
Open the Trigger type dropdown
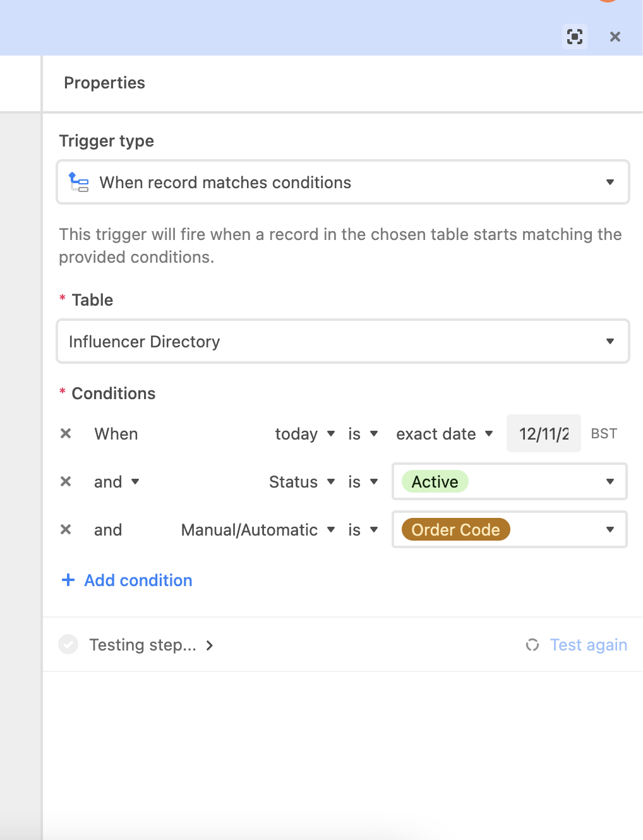click(343, 182)
